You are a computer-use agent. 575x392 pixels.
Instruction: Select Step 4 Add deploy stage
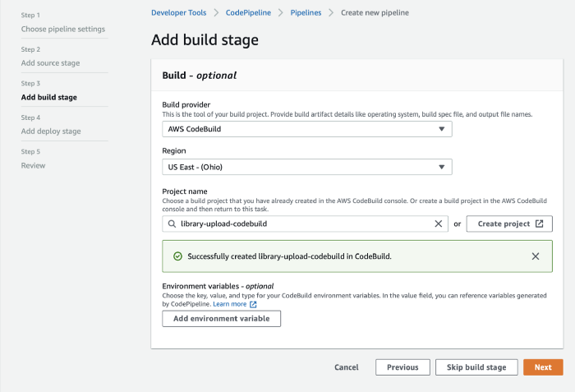coord(51,131)
